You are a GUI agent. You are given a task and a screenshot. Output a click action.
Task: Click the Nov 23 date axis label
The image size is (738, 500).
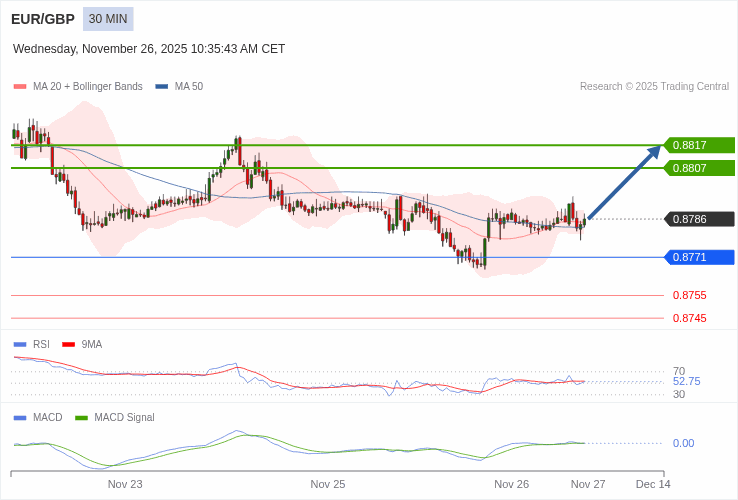(x=125, y=484)
